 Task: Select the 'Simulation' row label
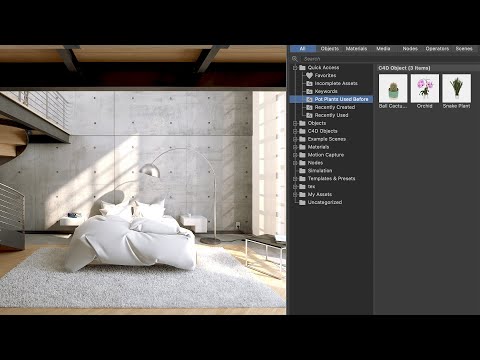click(x=320, y=171)
